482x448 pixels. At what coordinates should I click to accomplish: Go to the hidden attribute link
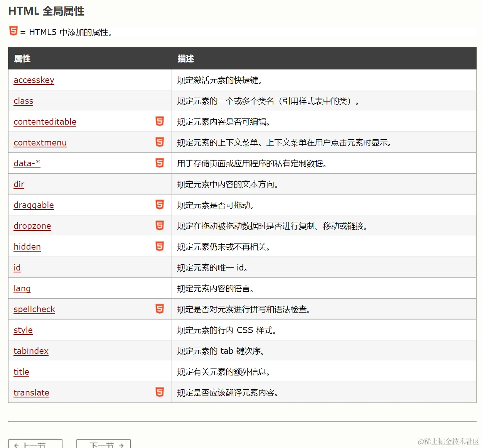27,247
